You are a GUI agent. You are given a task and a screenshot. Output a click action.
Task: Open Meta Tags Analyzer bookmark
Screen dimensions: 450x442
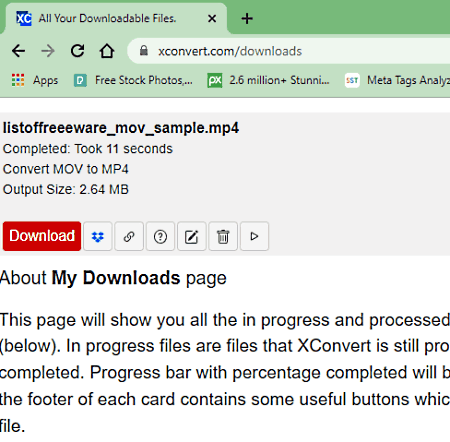pyautogui.click(x=397, y=80)
